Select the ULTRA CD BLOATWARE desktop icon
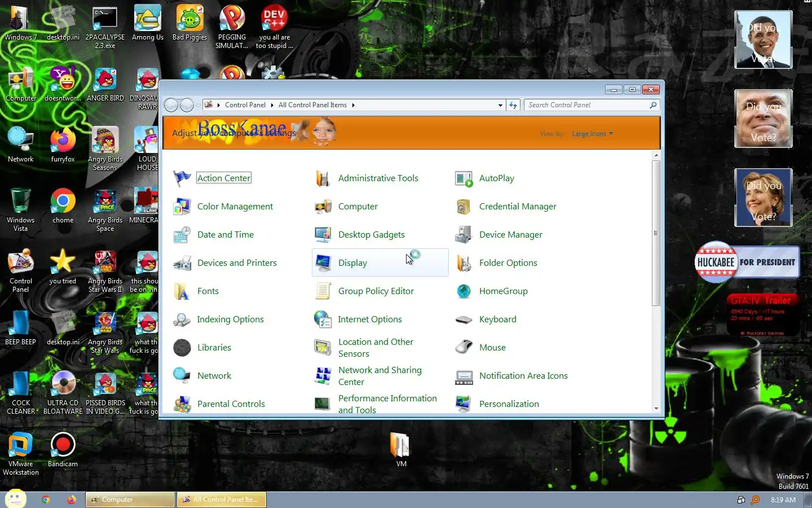 [x=63, y=393]
